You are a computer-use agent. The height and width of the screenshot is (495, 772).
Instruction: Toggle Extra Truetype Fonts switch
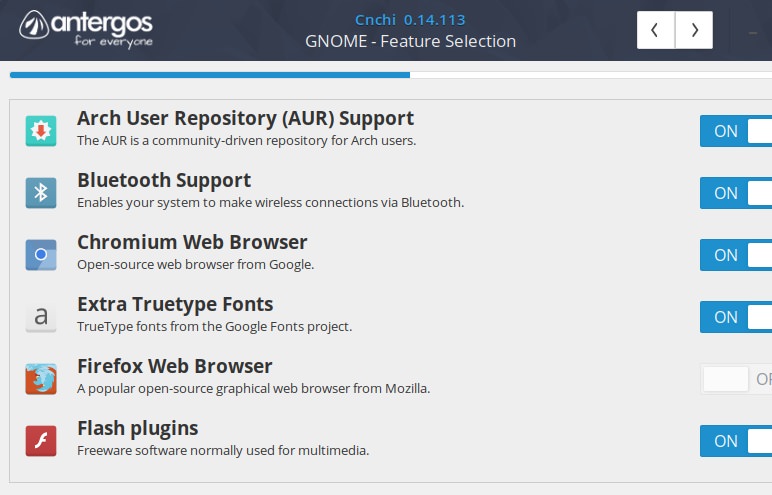[736, 317]
